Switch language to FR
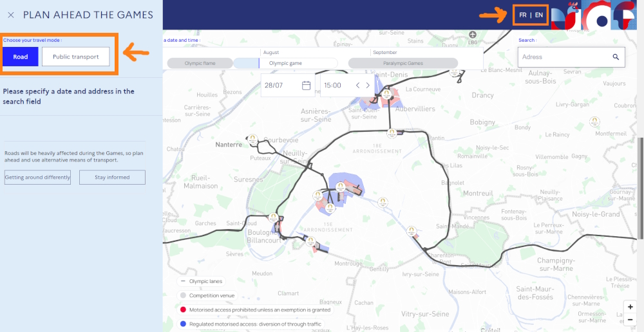The width and height of the screenshot is (644, 332). (x=523, y=15)
